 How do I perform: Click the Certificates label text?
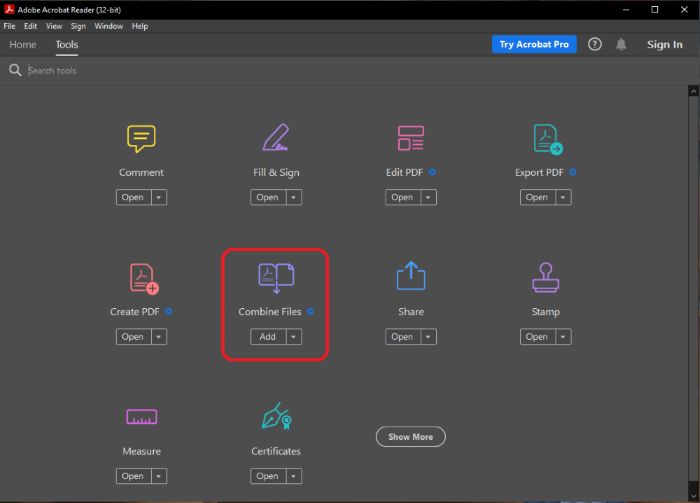coord(276,451)
